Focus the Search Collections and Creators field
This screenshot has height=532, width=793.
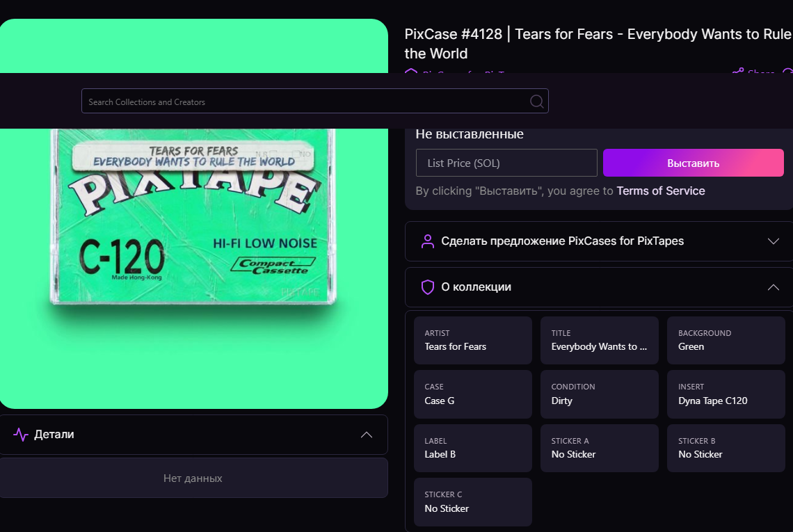click(x=314, y=101)
